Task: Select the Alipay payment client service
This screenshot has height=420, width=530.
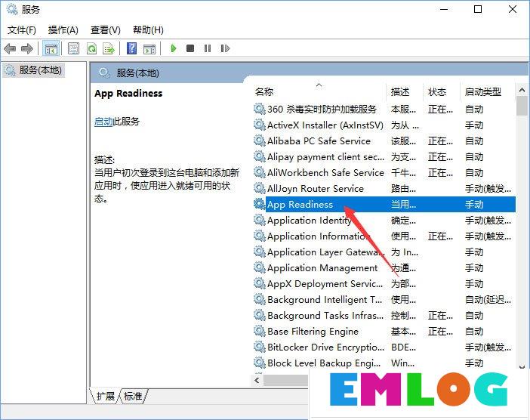Action: pyautogui.click(x=384, y=157)
